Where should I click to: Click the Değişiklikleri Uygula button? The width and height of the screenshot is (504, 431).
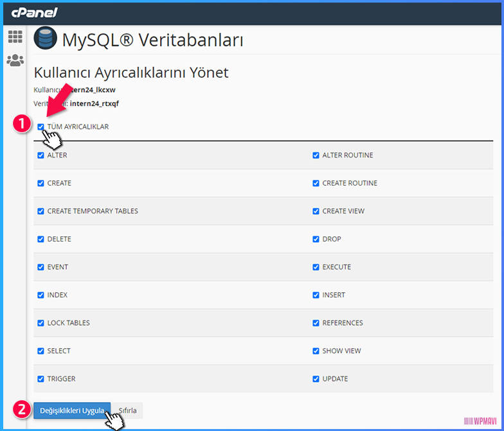pyautogui.click(x=72, y=410)
